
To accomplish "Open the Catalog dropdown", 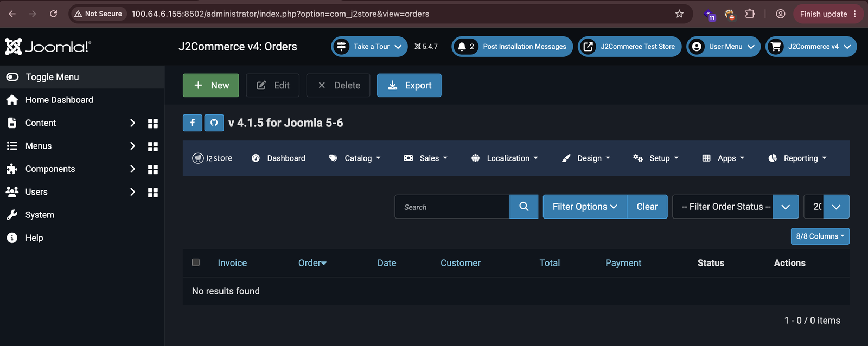I will pos(355,158).
